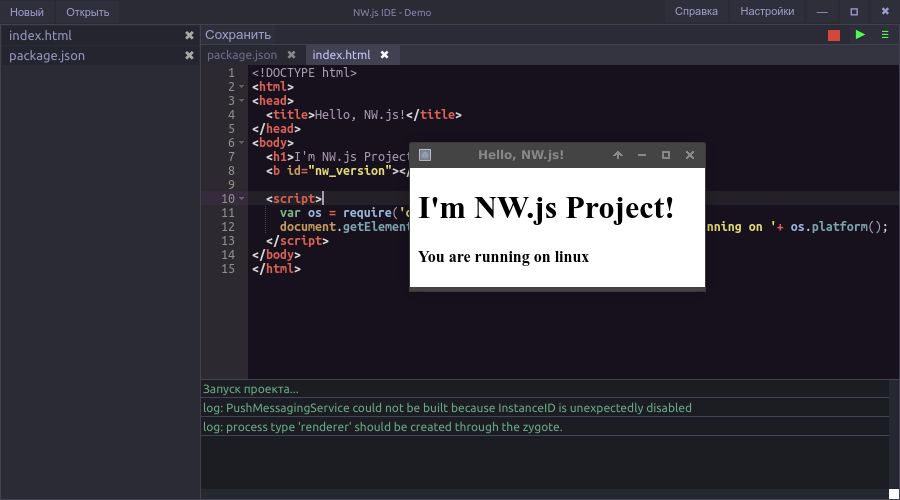Image resolution: width=900 pixels, height=500 pixels.
Task: Maximize the NW.js IDE window
Action: point(854,12)
